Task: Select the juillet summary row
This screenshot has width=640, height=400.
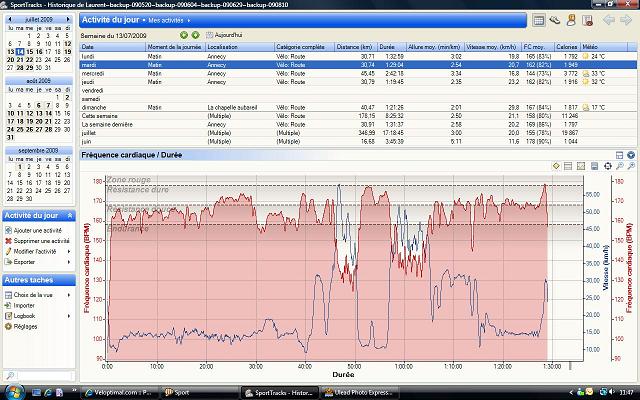Action: (x=358, y=133)
